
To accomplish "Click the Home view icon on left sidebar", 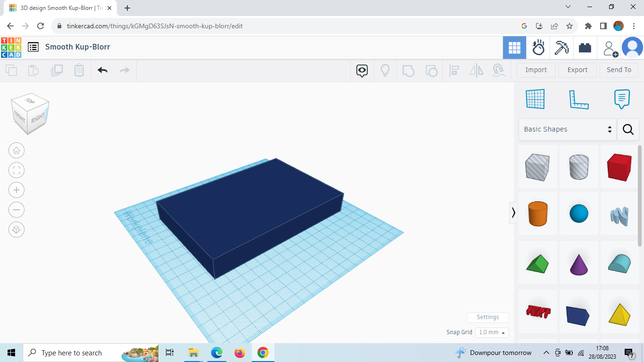I will 17,150.
